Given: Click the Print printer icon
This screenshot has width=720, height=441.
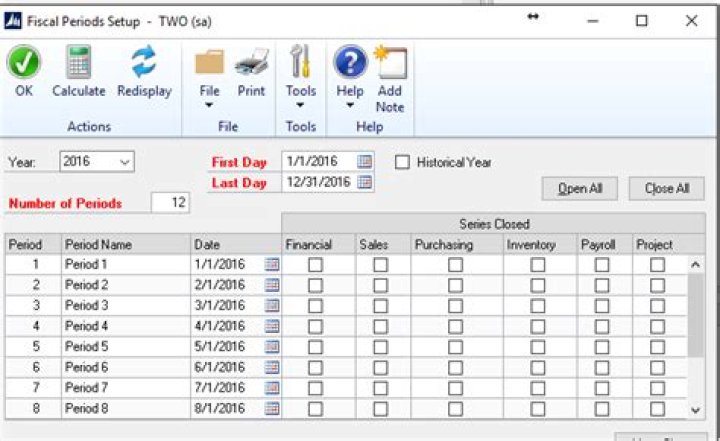Looking at the screenshot, I should coord(251,64).
